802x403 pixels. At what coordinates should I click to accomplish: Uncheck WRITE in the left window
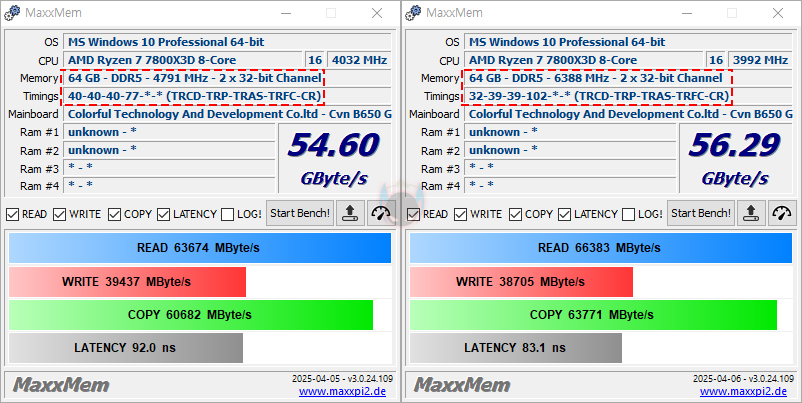tap(60, 214)
